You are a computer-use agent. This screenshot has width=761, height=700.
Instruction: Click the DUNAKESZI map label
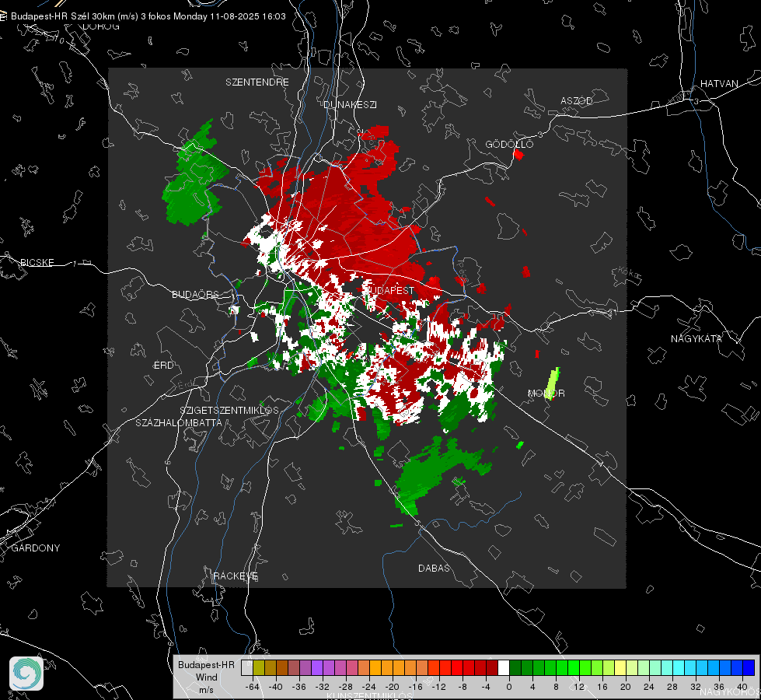tap(350, 105)
